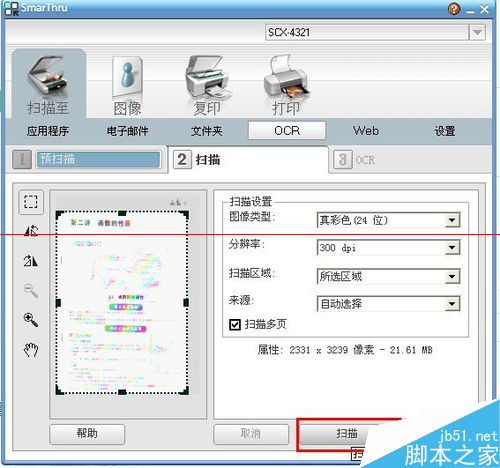Click the SCX-4321 device name field
Viewport: 500px width, 468px height.
367,33
